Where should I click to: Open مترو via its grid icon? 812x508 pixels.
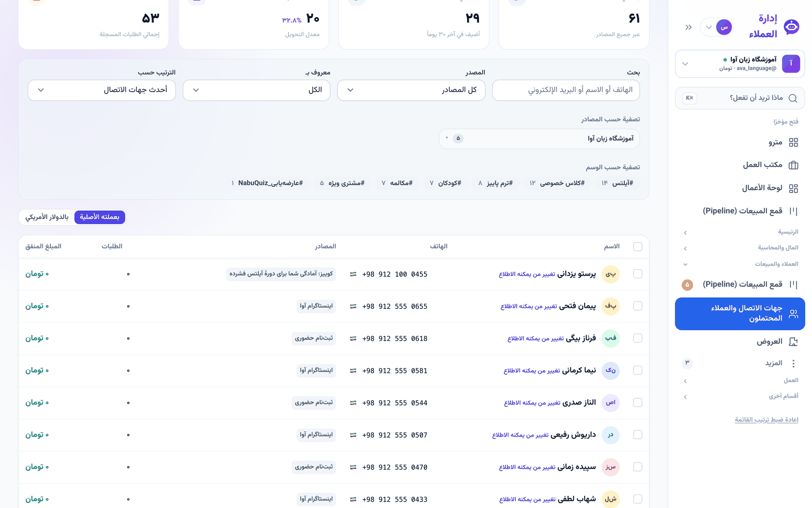click(794, 143)
